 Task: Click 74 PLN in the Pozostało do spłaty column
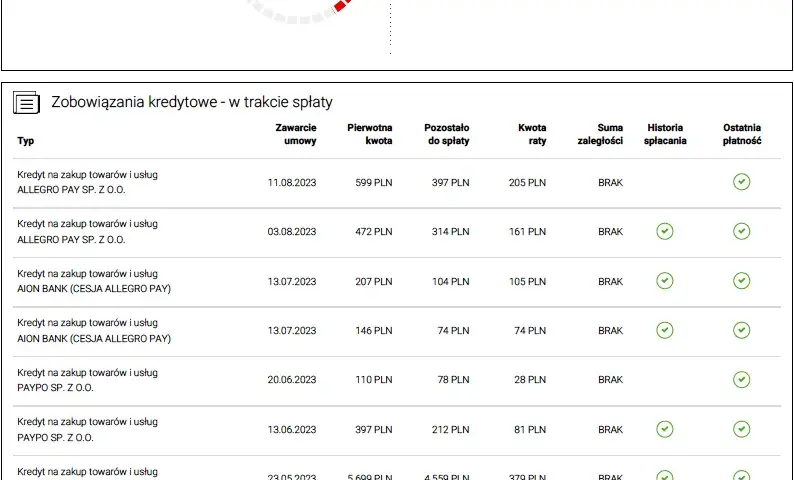pyautogui.click(x=454, y=331)
